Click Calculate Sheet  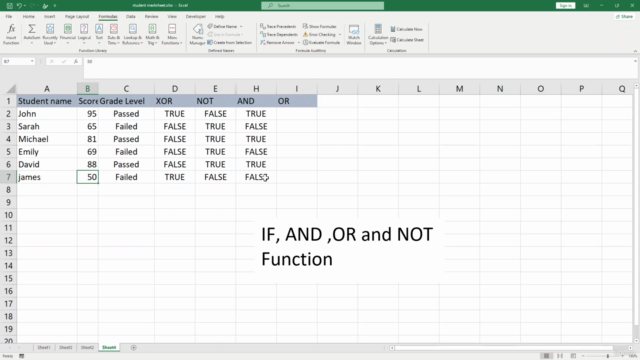[x=407, y=40]
